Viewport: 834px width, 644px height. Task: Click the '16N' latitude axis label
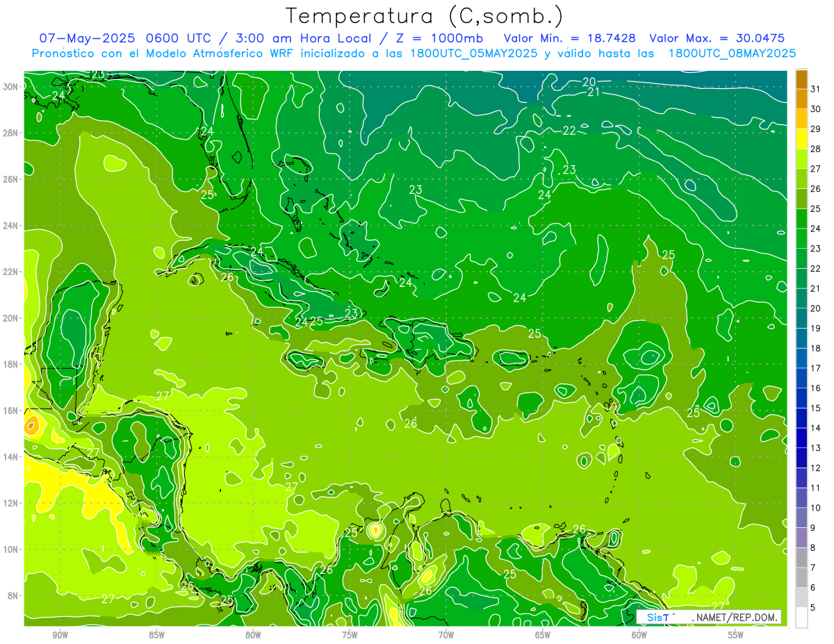point(10,411)
